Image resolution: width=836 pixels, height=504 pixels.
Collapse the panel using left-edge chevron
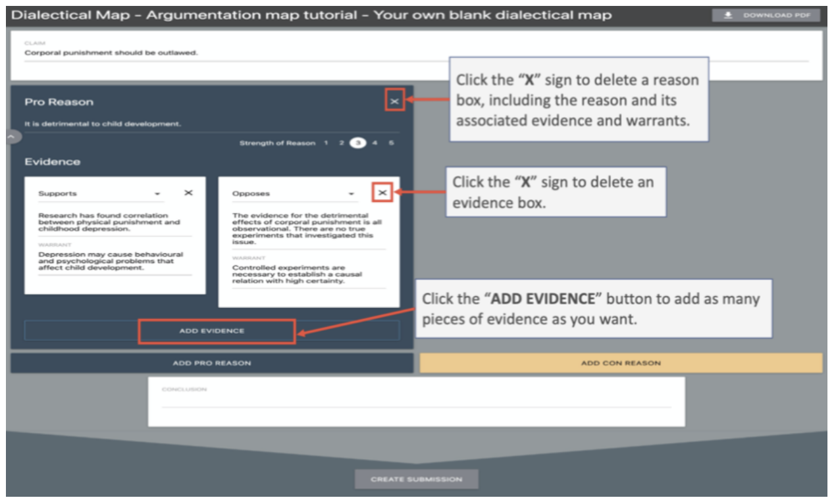click(13, 136)
